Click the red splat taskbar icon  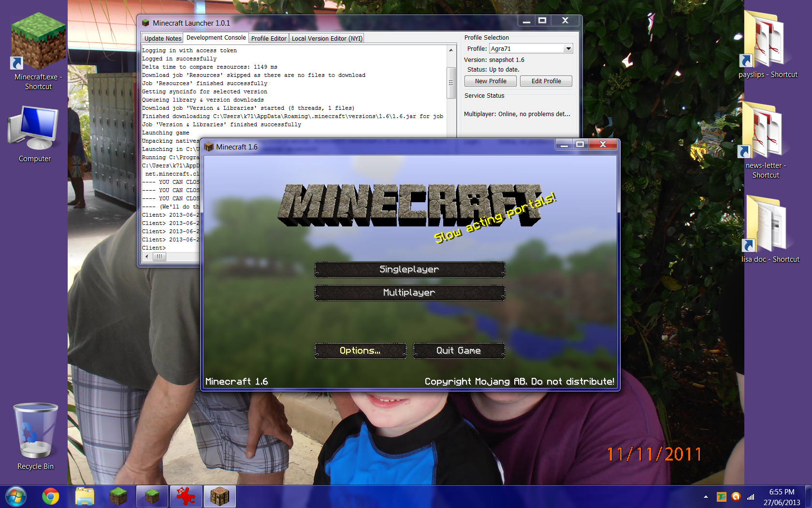pyautogui.click(x=186, y=496)
